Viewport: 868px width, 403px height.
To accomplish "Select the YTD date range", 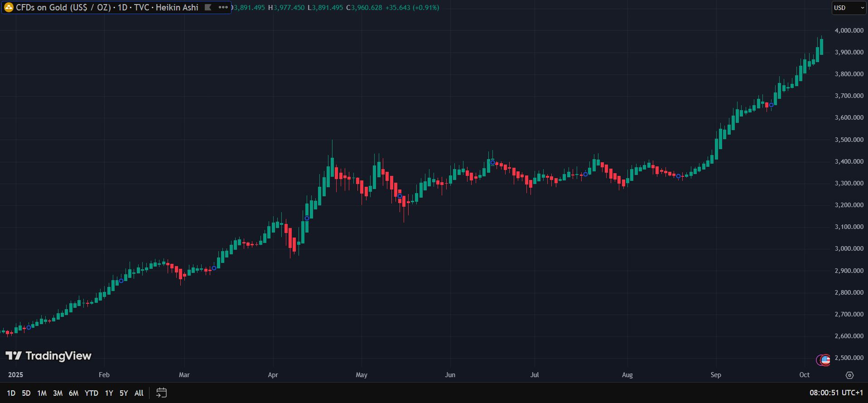I will click(92, 393).
